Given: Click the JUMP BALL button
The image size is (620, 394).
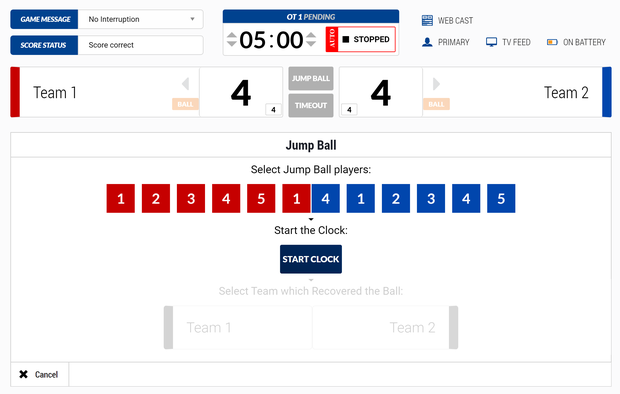Looking at the screenshot, I should (311, 78).
